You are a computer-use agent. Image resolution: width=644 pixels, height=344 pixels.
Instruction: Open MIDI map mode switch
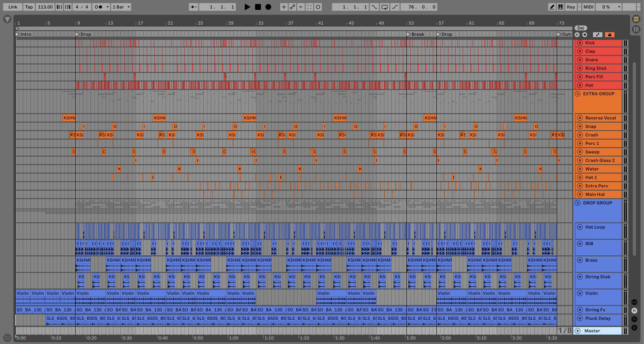tap(588, 7)
